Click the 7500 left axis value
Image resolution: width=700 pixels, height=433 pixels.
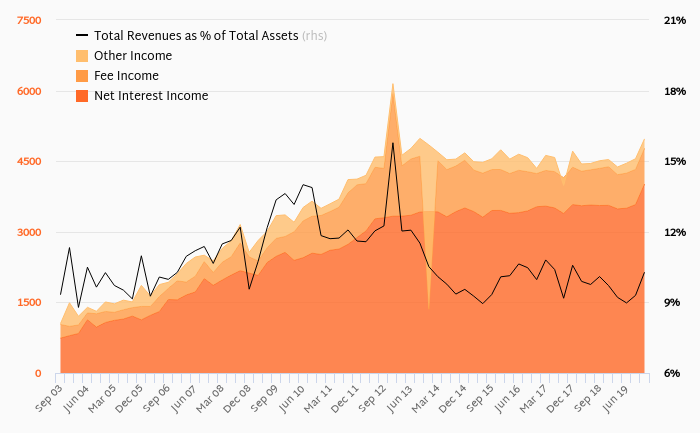point(29,21)
